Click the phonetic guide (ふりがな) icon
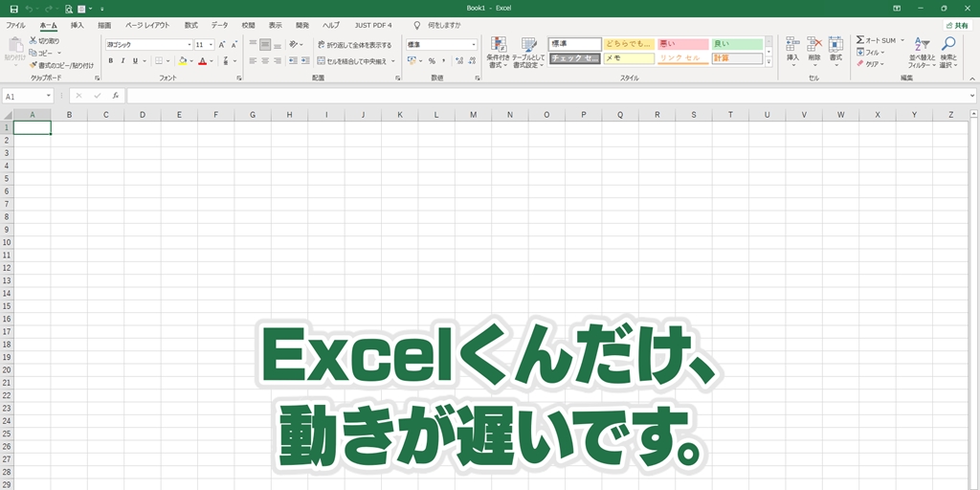The width and height of the screenshot is (980, 490). pos(226,60)
